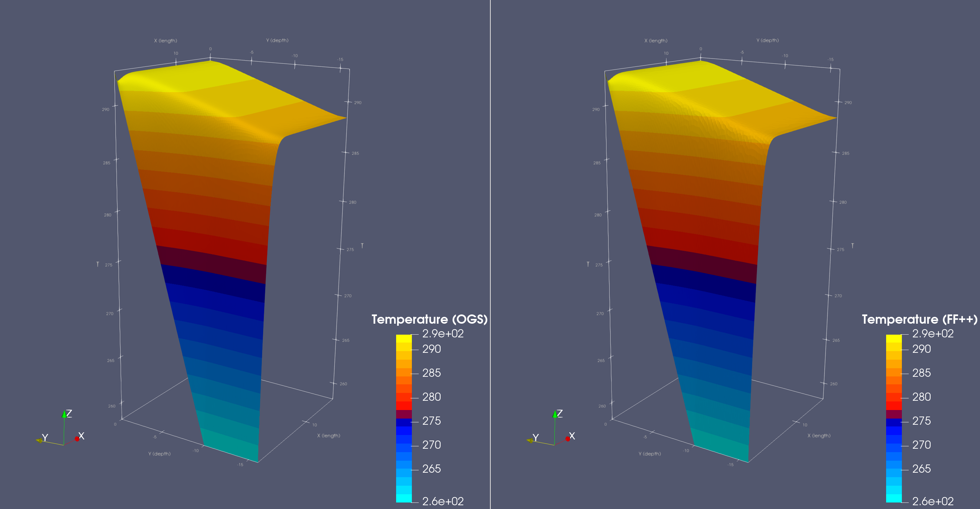Image resolution: width=980 pixels, height=509 pixels.
Task: Click the top X (length) axis title in left view
Action: tap(166, 41)
